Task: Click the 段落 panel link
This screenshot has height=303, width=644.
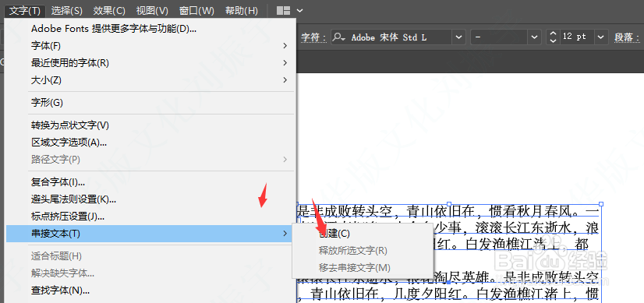Action: [x=627, y=37]
